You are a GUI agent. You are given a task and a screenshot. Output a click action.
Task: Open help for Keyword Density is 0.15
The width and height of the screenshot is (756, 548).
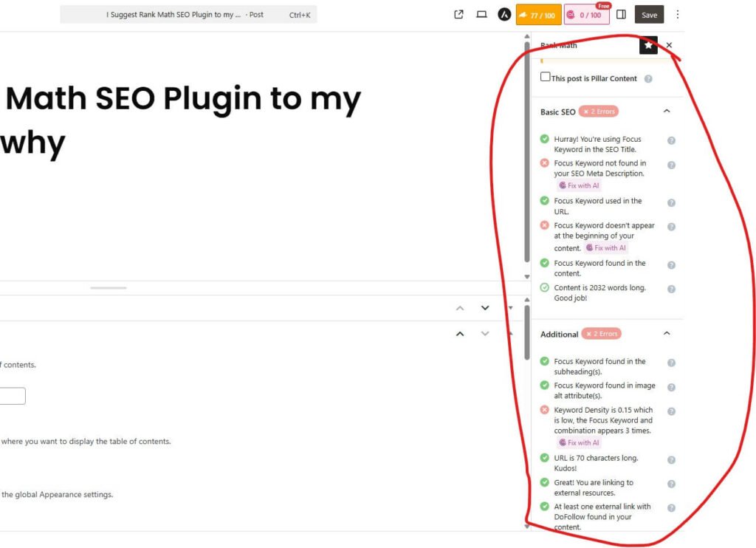pos(671,411)
